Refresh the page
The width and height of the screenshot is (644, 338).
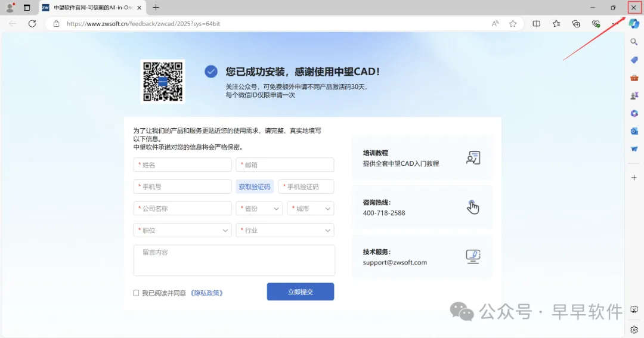coord(32,24)
